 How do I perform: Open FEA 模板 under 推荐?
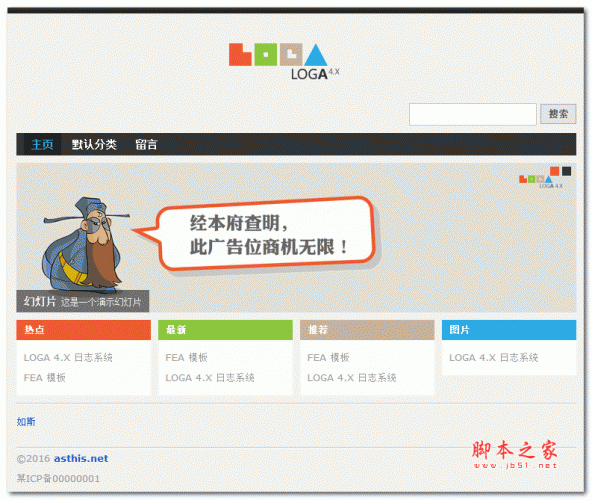328,357
